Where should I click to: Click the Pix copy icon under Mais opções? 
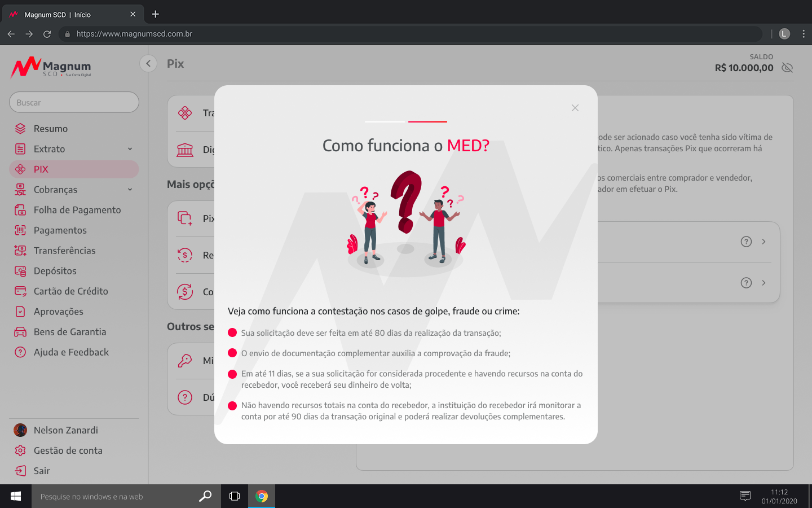[x=185, y=218]
